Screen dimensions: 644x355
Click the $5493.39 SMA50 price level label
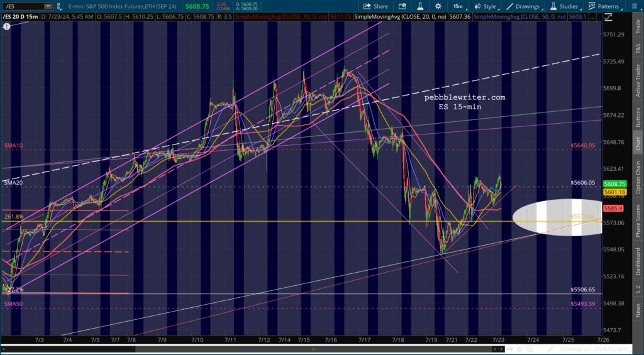click(x=583, y=303)
